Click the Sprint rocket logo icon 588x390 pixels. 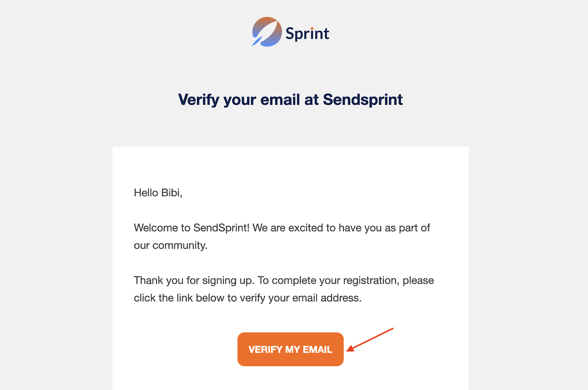coord(266,32)
